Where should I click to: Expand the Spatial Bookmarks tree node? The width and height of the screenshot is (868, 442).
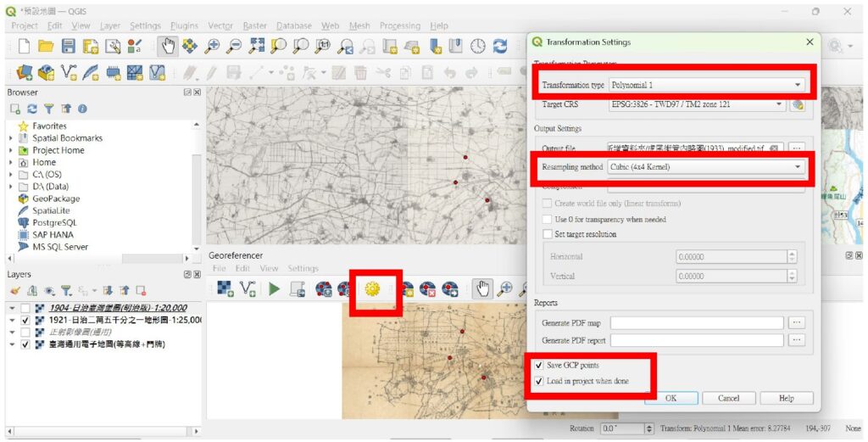click(11, 138)
